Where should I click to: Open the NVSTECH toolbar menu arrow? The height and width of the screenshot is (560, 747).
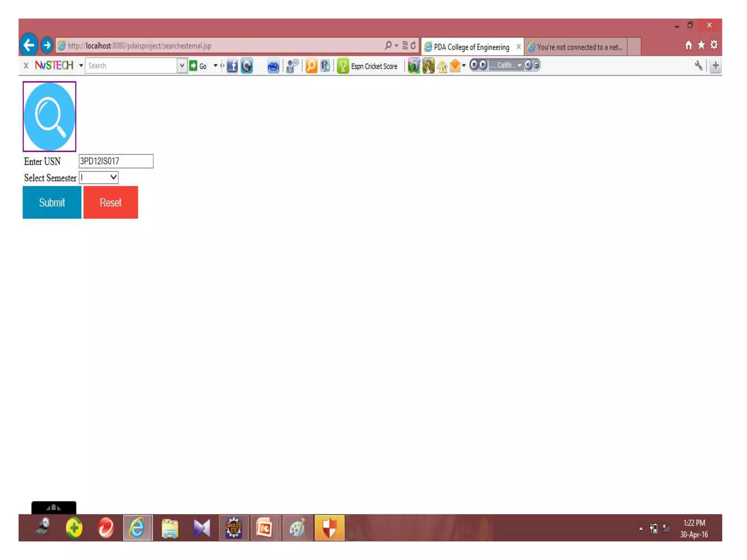[81, 66]
